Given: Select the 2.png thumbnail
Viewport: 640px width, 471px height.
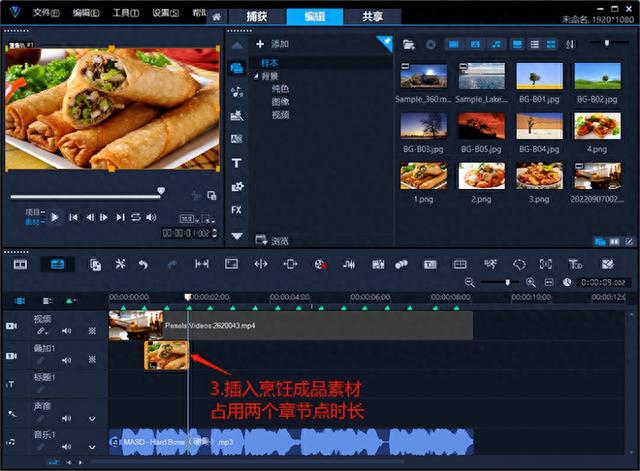Looking at the screenshot, I should (481, 176).
